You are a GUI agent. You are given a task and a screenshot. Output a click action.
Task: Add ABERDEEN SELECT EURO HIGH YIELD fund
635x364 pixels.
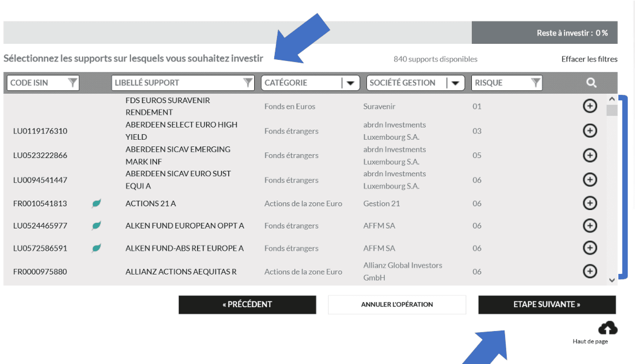pyautogui.click(x=589, y=131)
